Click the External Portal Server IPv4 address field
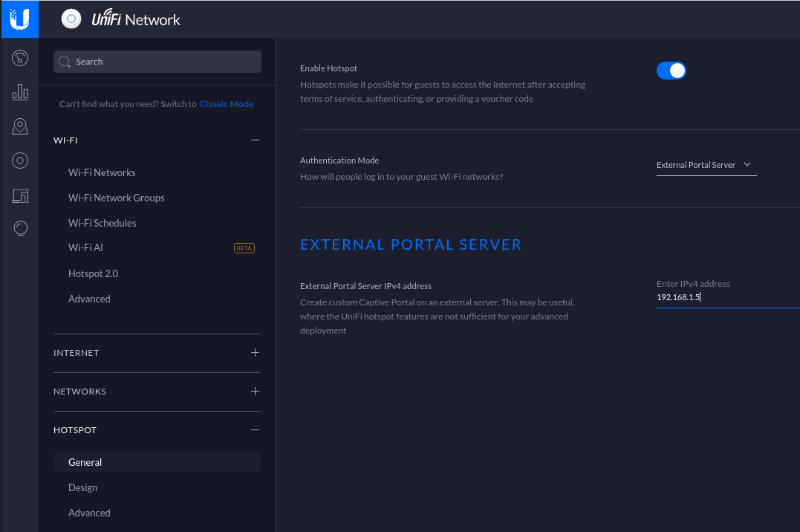The height and width of the screenshot is (532, 800). (x=713, y=296)
